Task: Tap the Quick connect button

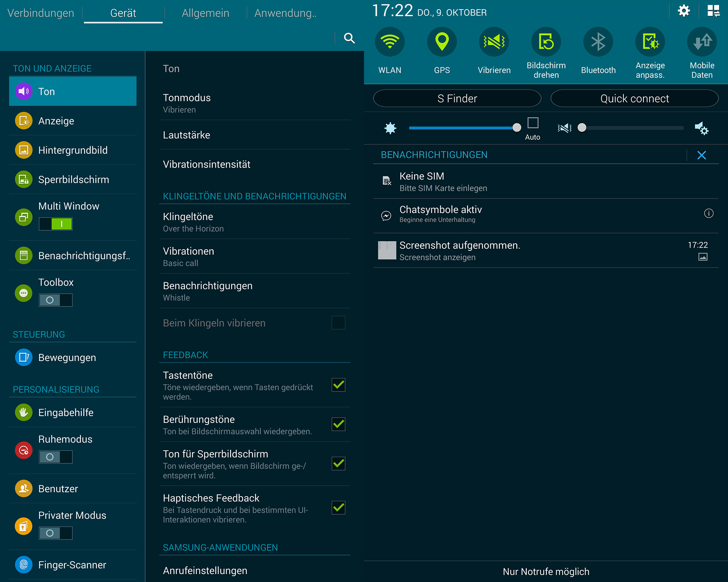Action: 634,99
